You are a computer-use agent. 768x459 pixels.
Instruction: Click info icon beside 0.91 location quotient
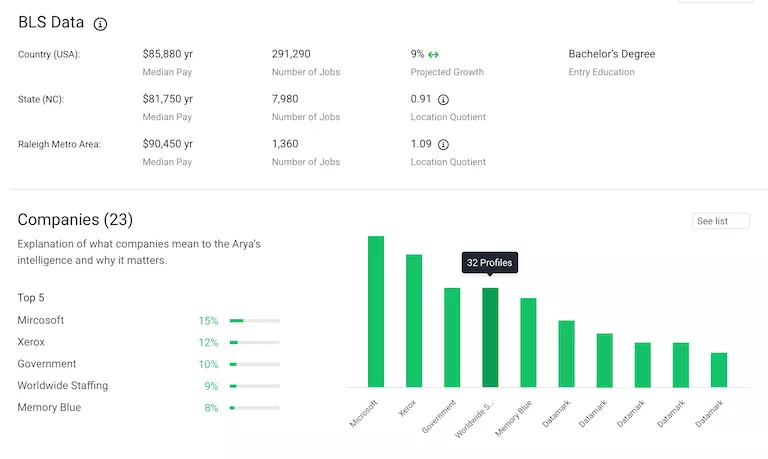[444, 100]
